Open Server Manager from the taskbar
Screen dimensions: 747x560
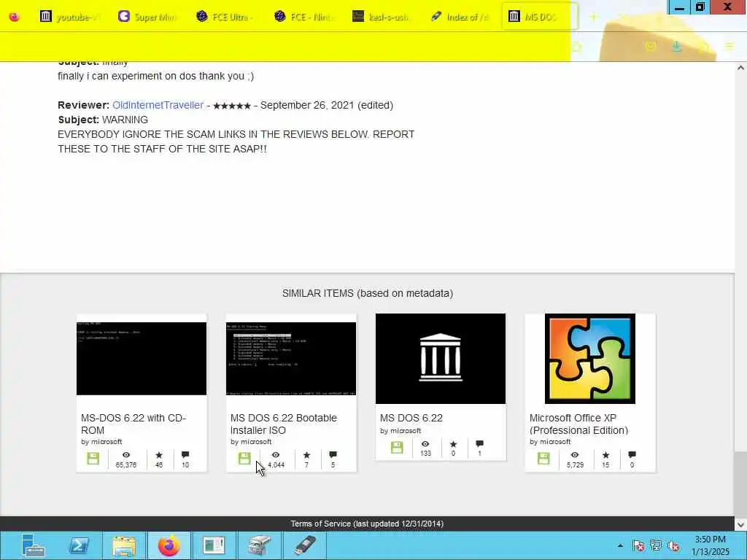(x=34, y=545)
